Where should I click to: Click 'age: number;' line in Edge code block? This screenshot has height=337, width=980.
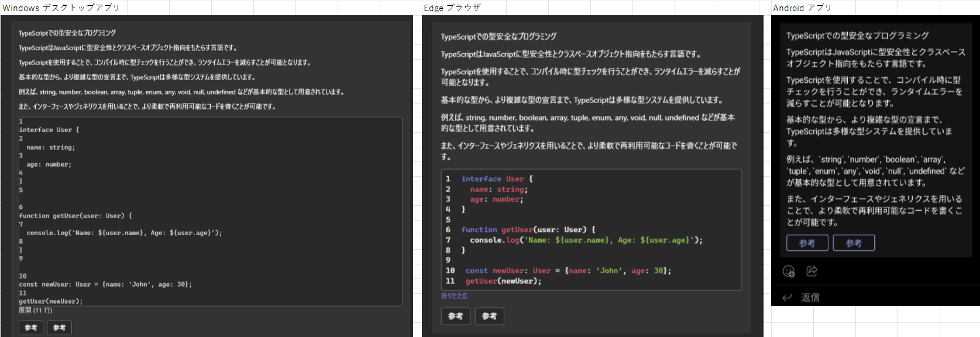[496, 200]
